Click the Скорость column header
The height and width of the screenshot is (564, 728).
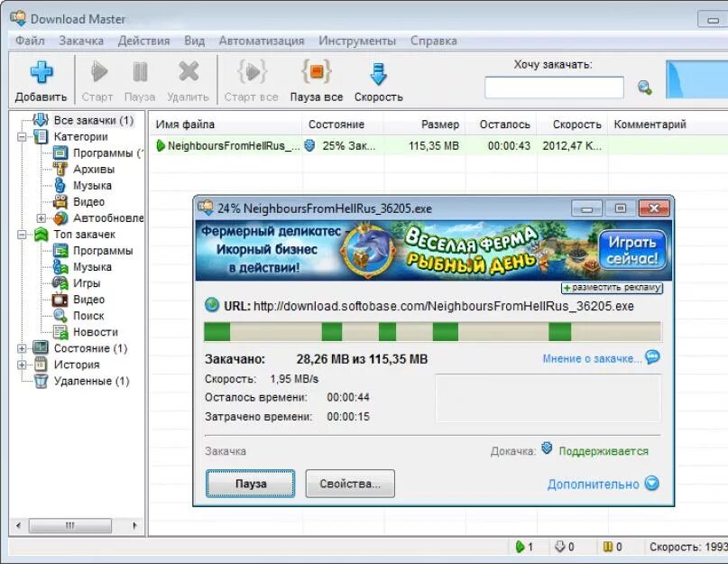[x=573, y=125]
